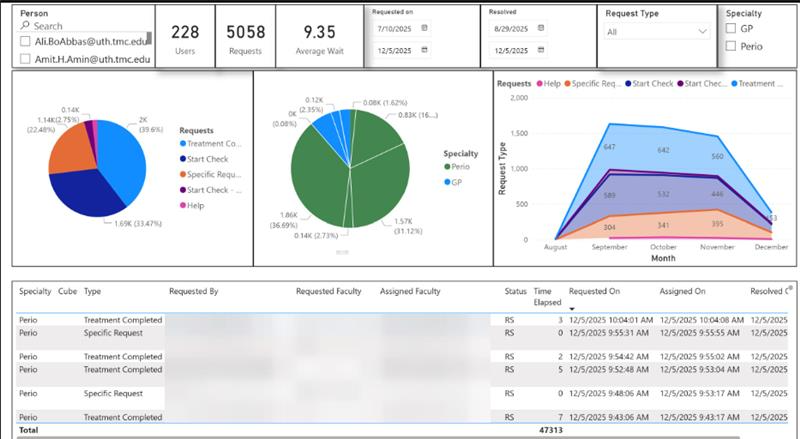Viewport: 800px width, 439px height.
Task: Select the Perio legend marker
Action: (x=447, y=167)
